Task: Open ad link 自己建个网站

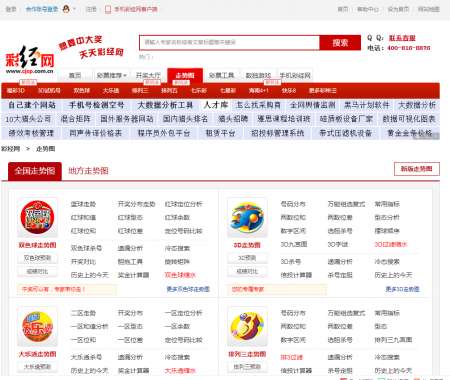Action: pos(32,105)
